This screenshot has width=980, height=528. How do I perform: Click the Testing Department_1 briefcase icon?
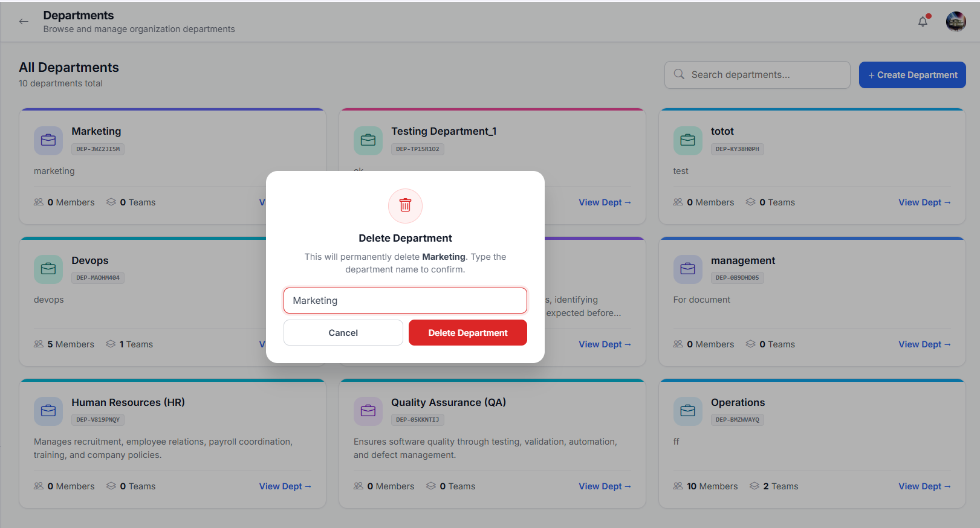click(x=368, y=141)
